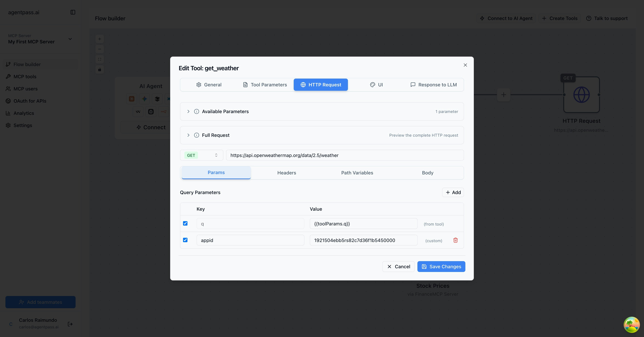Click the plus node on connector line

[504, 95]
